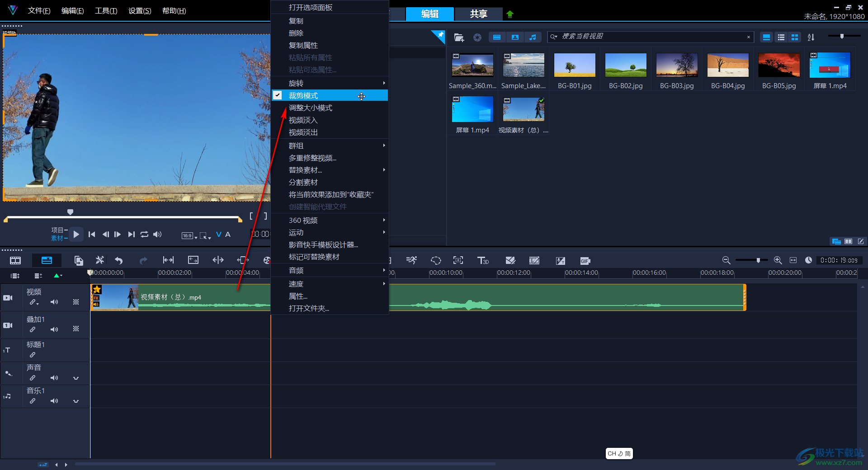Mute the 音乐1 track
This screenshot has width=868, height=470.
pyautogui.click(x=54, y=401)
